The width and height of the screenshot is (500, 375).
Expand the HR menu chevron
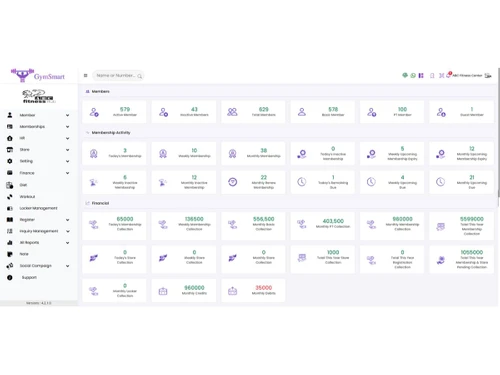[67, 138]
